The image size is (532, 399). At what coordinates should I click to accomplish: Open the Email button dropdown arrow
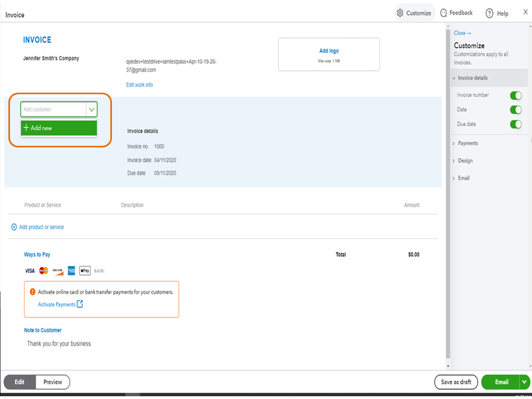(525, 382)
